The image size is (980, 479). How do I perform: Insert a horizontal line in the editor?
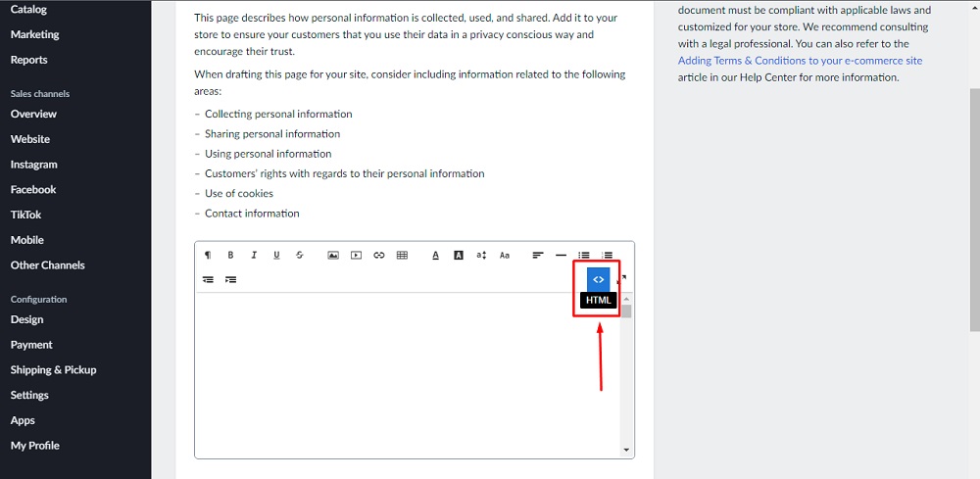[562, 255]
